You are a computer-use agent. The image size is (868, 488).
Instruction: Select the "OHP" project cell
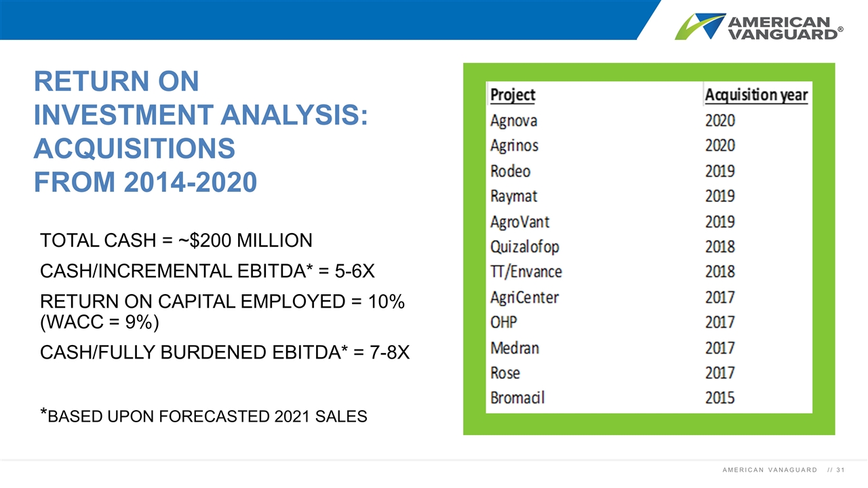(x=505, y=323)
